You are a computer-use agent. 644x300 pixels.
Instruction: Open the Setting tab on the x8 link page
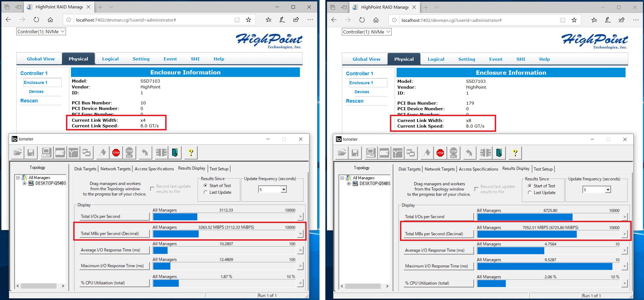467,59
